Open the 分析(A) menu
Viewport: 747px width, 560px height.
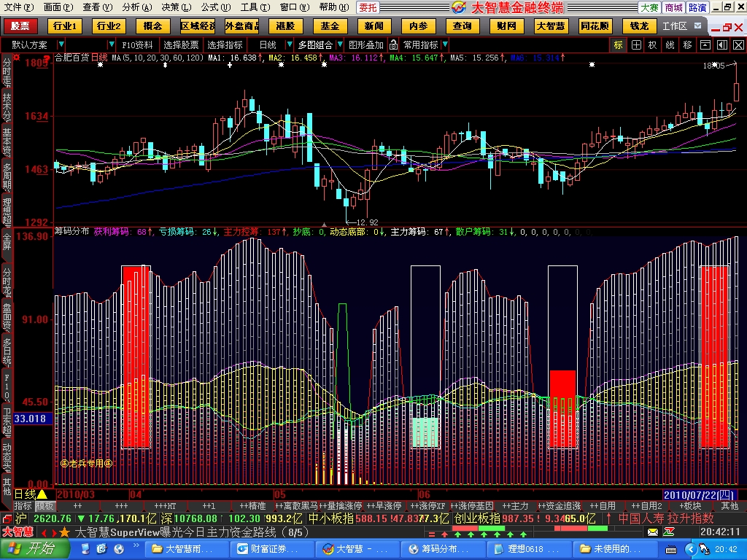pos(136,7)
